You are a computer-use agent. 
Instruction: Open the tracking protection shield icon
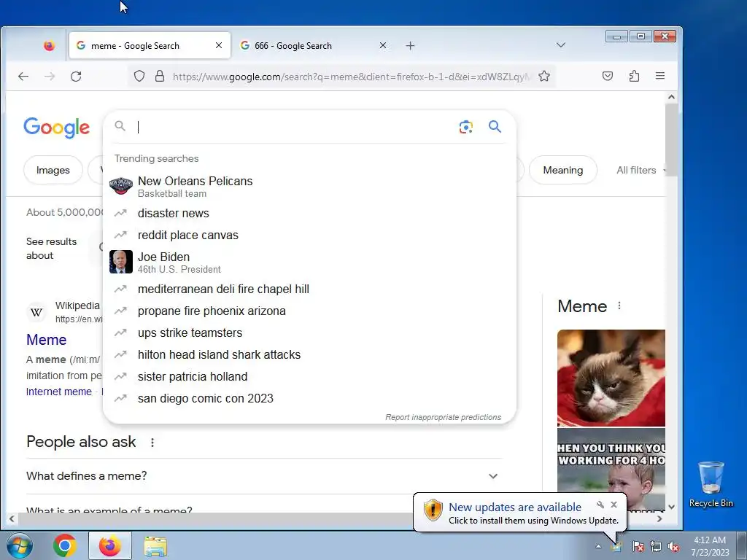click(x=139, y=76)
